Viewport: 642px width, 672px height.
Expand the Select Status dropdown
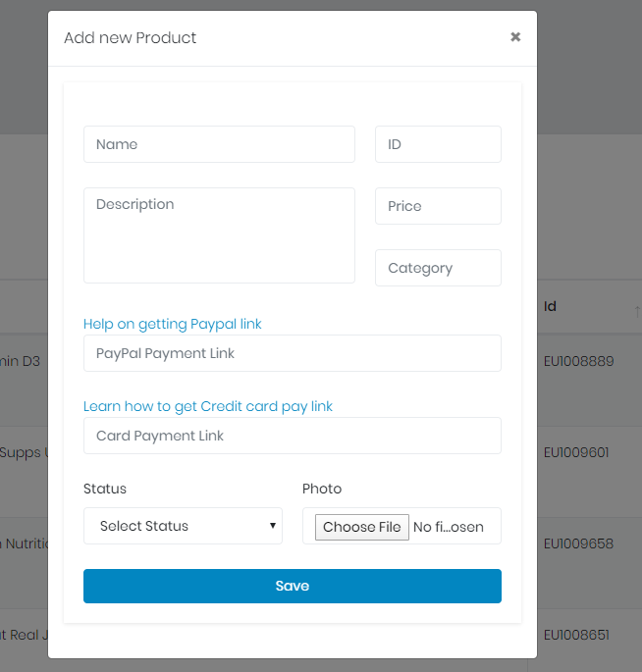(x=183, y=526)
